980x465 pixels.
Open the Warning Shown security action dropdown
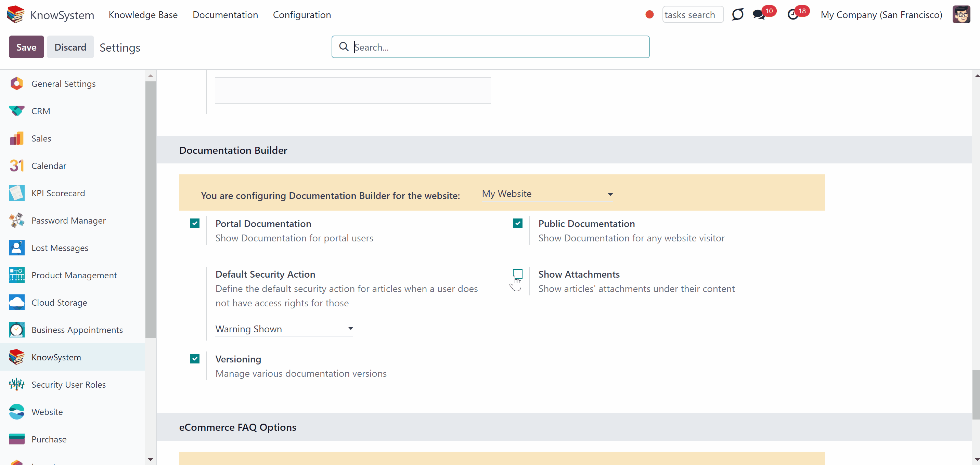click(x=284, y=329)
